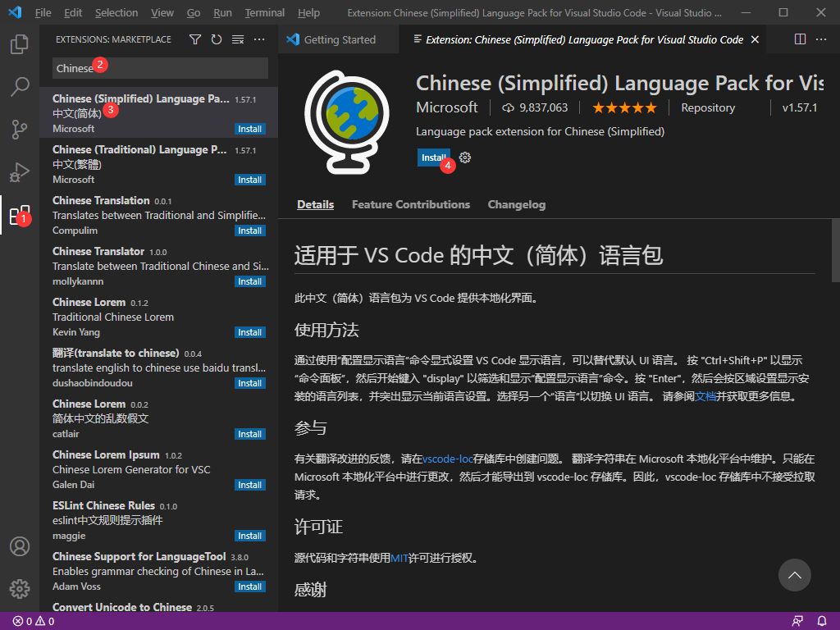Click the scroll-to-top arrow button

point(794,575)
